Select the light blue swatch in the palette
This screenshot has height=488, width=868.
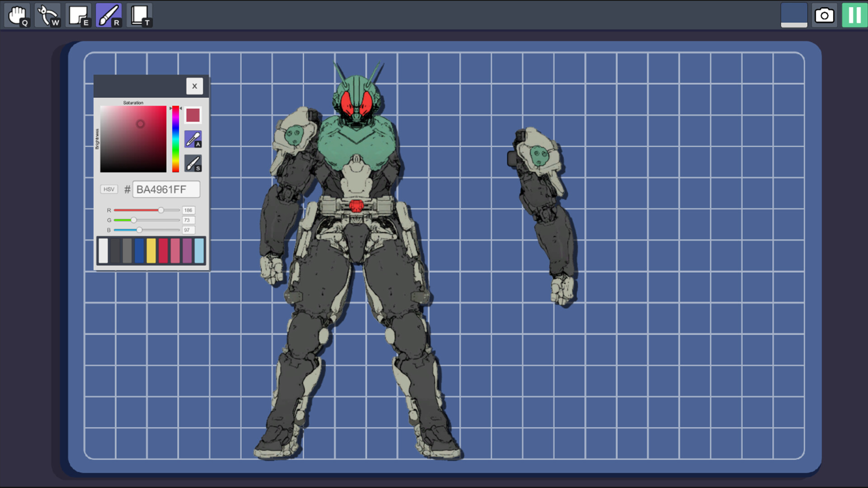pyautogui.click(x=199, y=251)
